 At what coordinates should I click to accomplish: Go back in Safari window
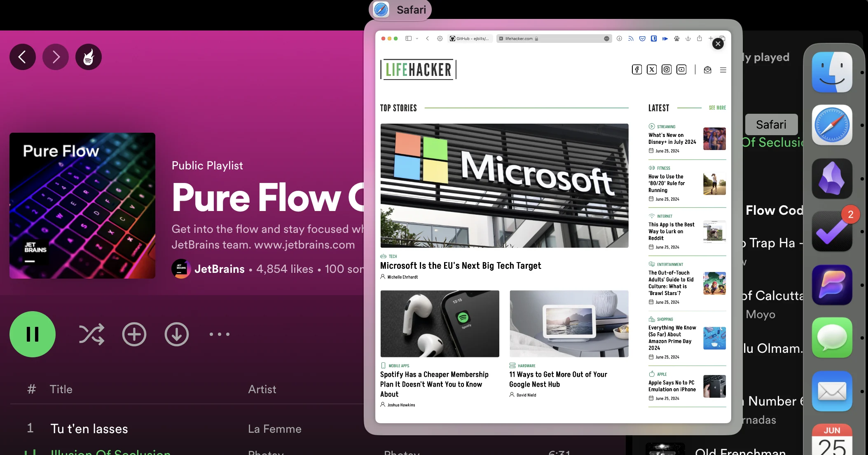point(428,38)
